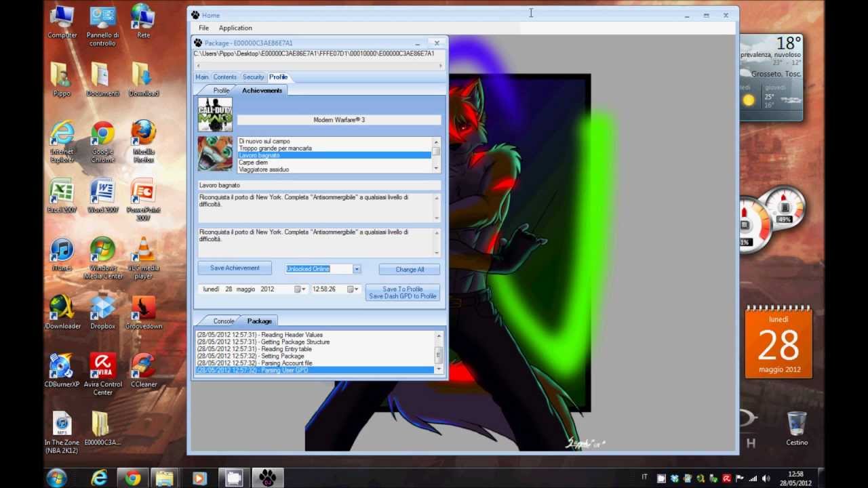Click the Call of Duty MW3 game thumbnail
The image size is (868, 488).
[x=215, y=115]
